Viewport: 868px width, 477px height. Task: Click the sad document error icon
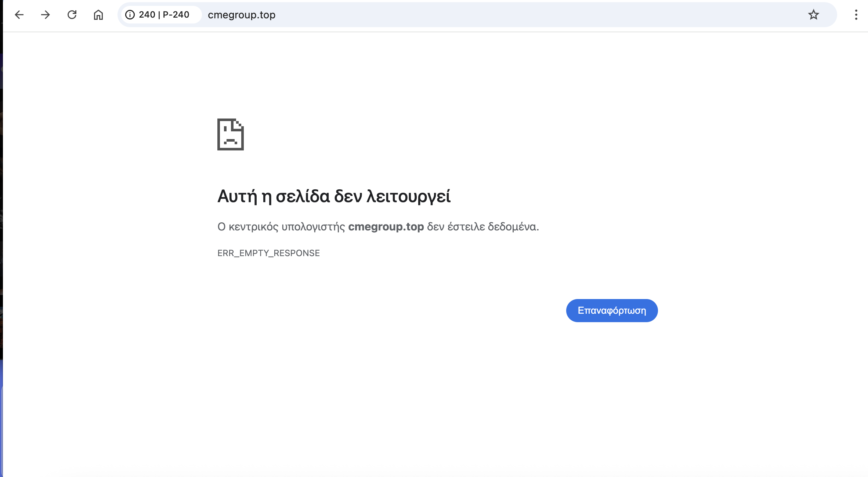click(231, 134)
